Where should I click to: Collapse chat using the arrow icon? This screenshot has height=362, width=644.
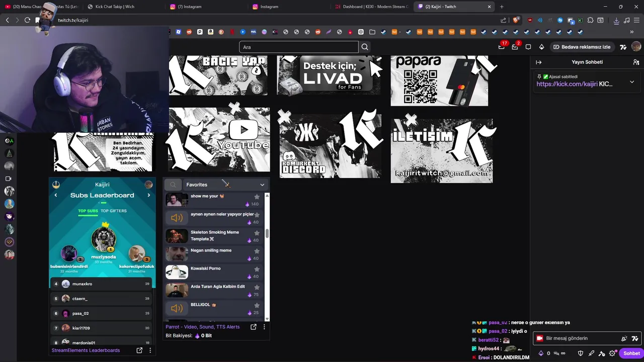click(x=539, y=62)
